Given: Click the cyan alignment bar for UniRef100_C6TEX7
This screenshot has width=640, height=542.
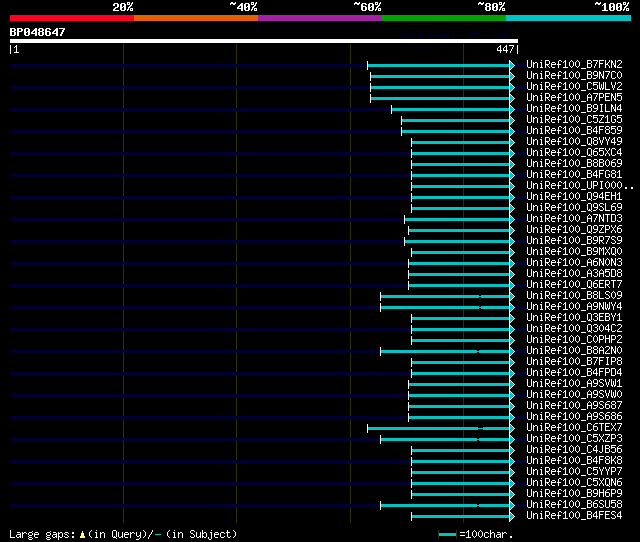Looking at the screenshot, I should pos(438,429).
